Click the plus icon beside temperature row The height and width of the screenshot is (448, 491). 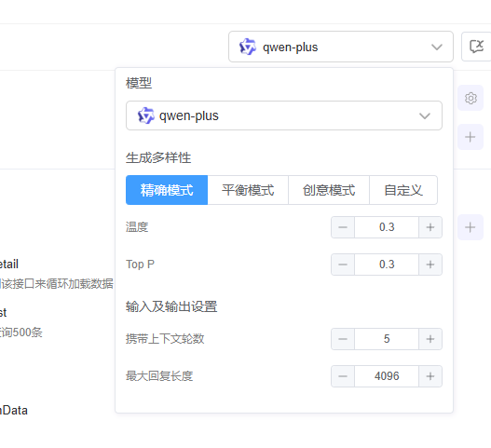point(471,227)
